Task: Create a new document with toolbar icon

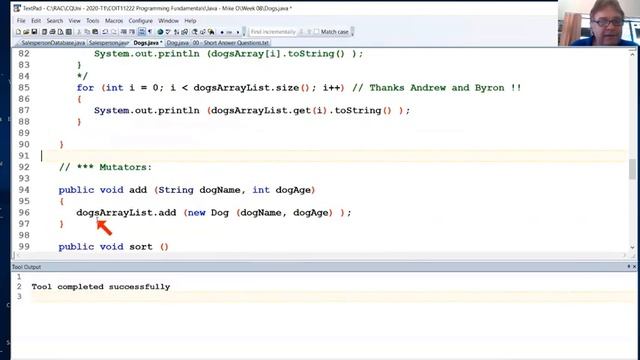Action: [x=18, y=32]
